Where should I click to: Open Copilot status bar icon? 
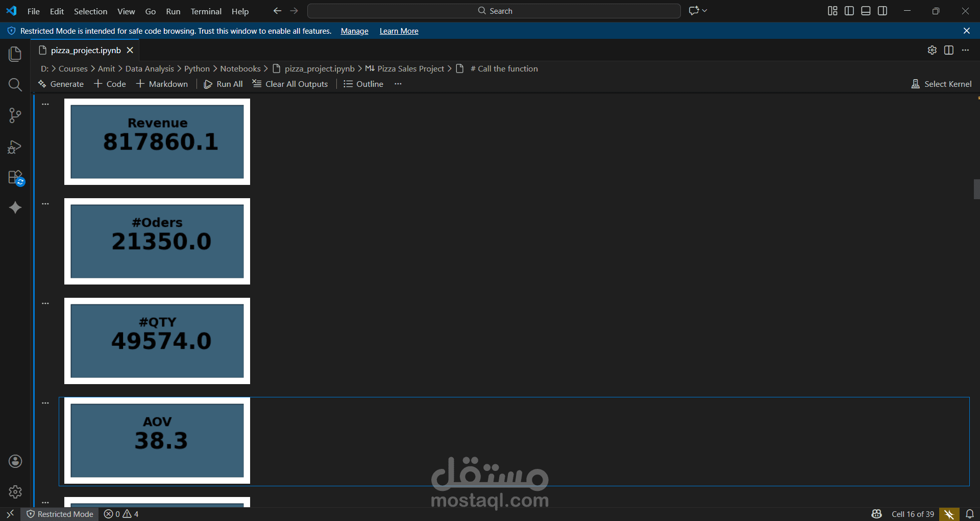coord(877,514)
